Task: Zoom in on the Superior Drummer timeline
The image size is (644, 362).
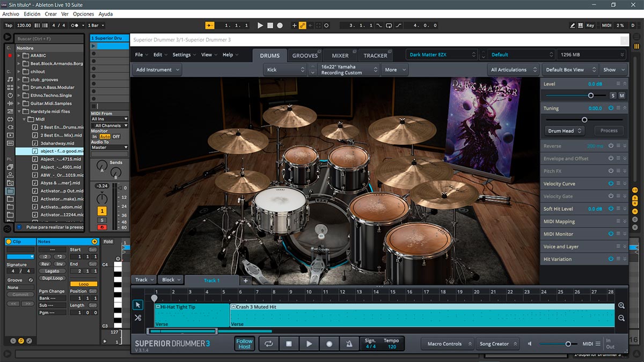Action: click(621, 306)
